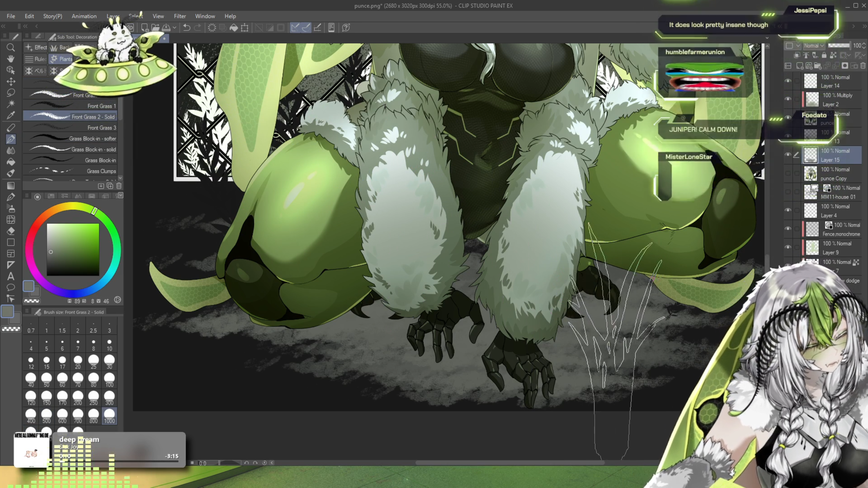The width and height of the screenshot is (868, 488).
Task: Open the Normal blending mode dropdown
Action: coord(814,45)
